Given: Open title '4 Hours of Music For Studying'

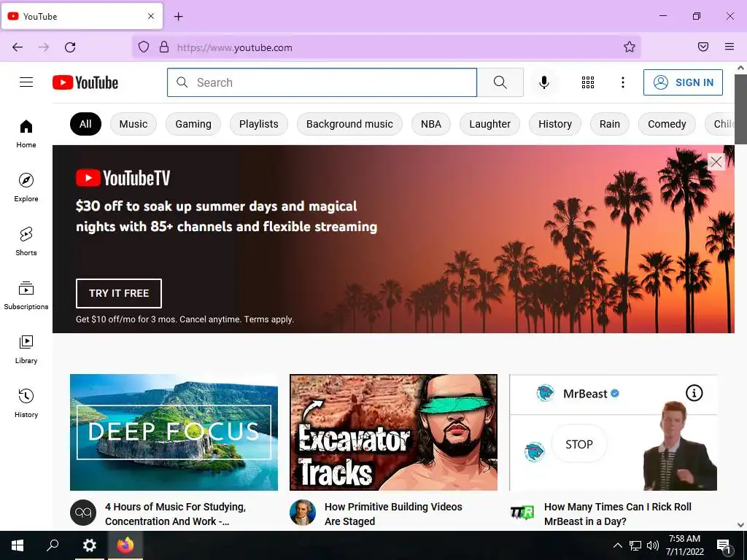Looking at the screenshot, I should click(175, 514).
